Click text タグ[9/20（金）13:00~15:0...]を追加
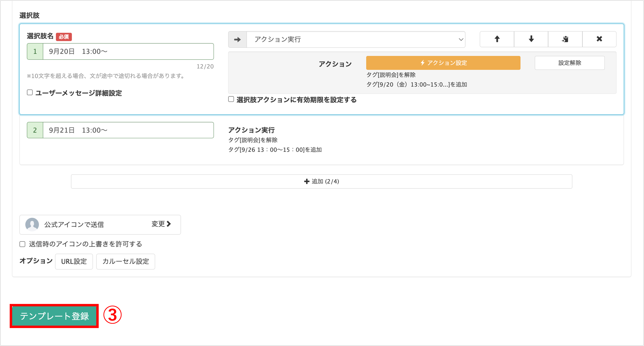Viewport: 644px width, 346px height. pyautogui.click(x=417, y=85)
